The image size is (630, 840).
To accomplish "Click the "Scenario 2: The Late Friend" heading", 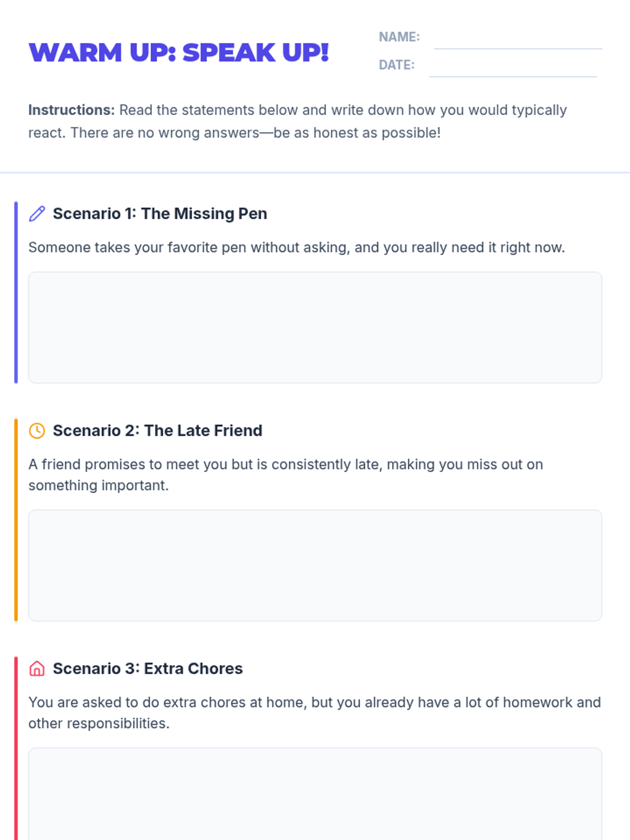I will pyautogui.click(x=157, y=430).
